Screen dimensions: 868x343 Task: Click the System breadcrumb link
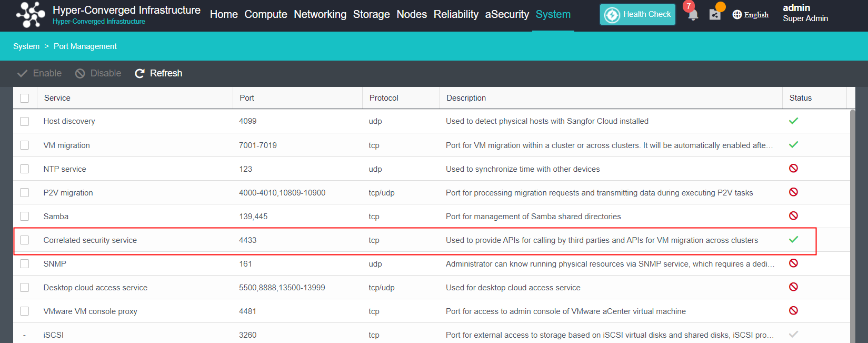point(26,46)
